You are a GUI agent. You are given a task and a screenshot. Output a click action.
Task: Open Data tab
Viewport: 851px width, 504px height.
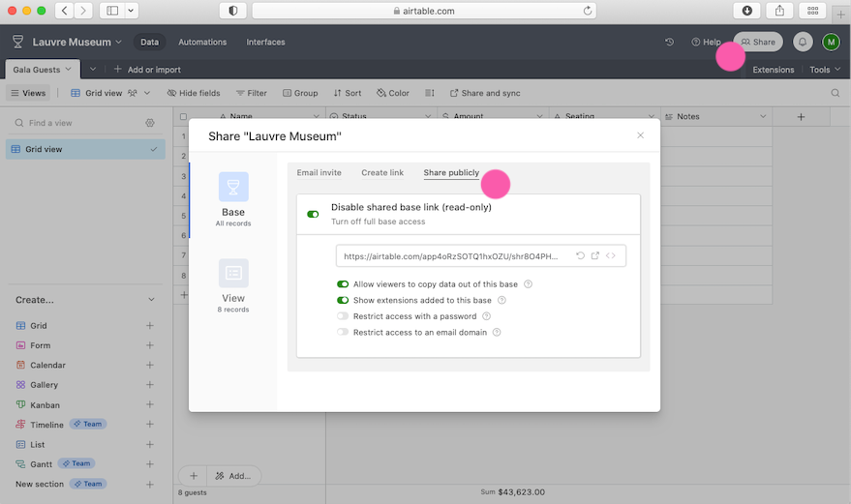pyautogui.click(x=150, y=43)
